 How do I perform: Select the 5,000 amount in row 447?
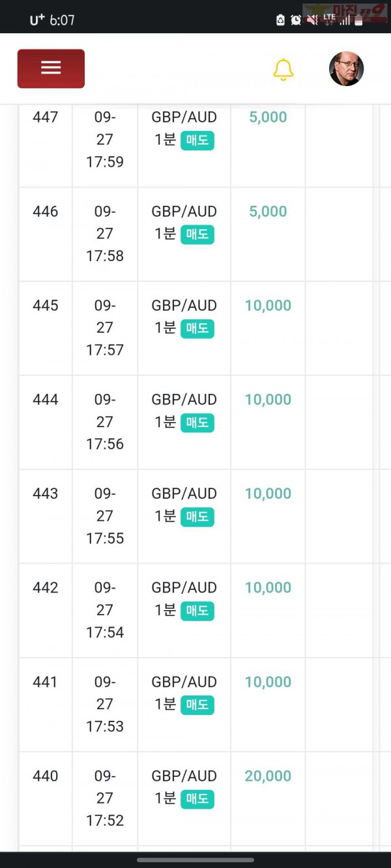268,117
